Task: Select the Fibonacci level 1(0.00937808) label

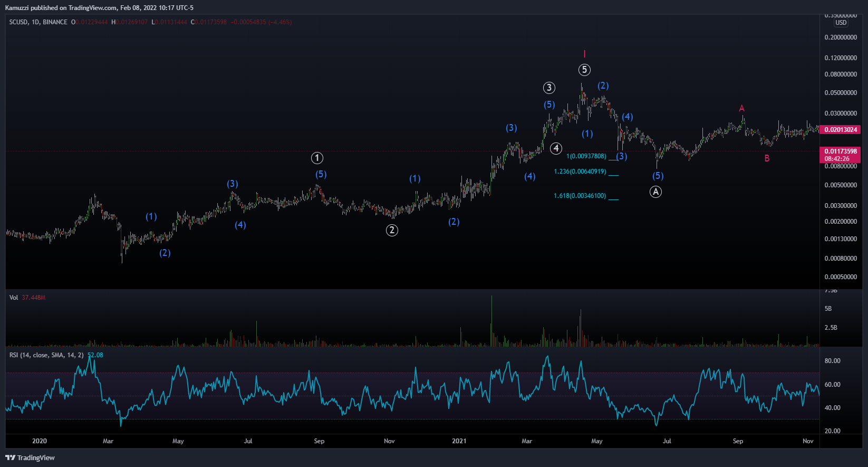Action: pyautogui.click(x=586, y=156)
